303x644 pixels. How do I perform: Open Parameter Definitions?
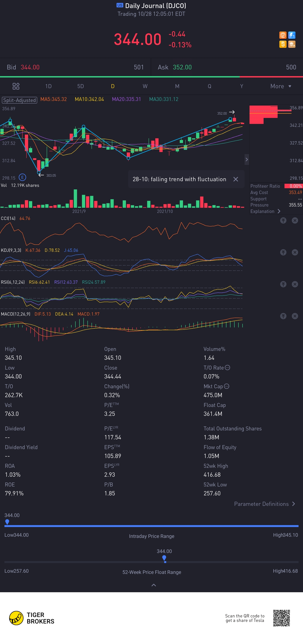point(265,504)
